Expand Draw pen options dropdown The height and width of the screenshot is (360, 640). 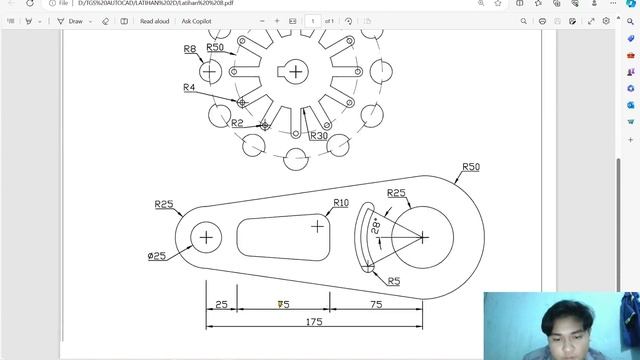[x=90, y=21]
